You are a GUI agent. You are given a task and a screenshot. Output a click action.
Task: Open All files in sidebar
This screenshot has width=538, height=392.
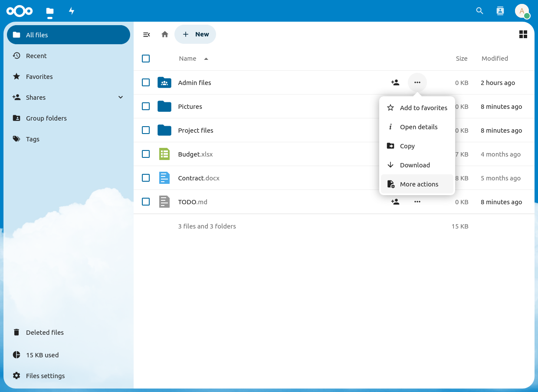point(69,35)
